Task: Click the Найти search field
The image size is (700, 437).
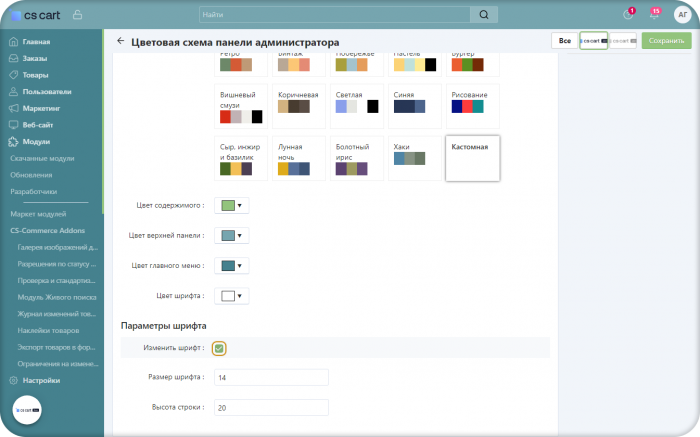Action: coord(335,15)
